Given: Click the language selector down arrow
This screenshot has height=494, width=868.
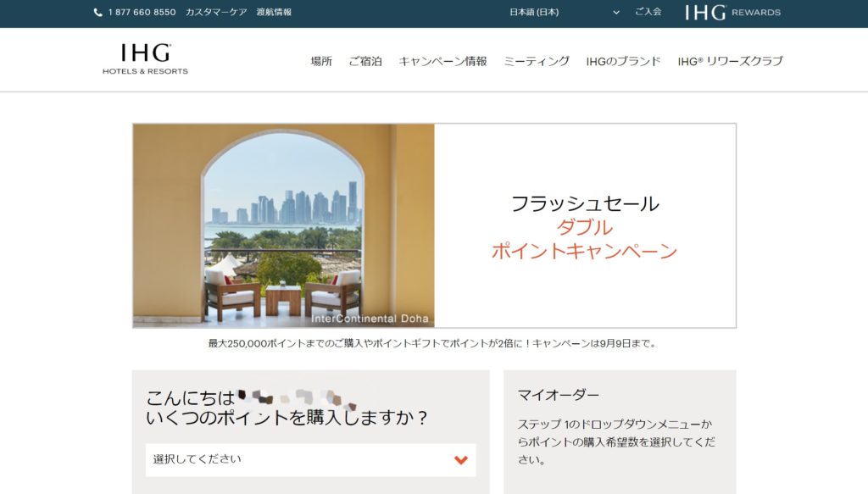Looking at the screenshot, I should point(616,13).
